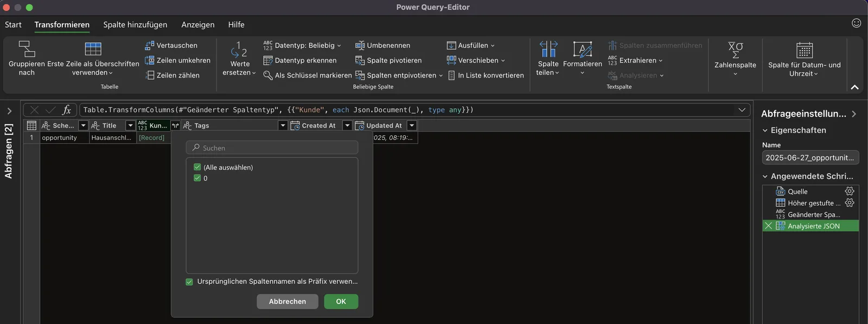Toggle Ursprünglichen Spaltennamen als Präfix checkbox
This screenshot has height=324, width=868.
coord(189,282)
